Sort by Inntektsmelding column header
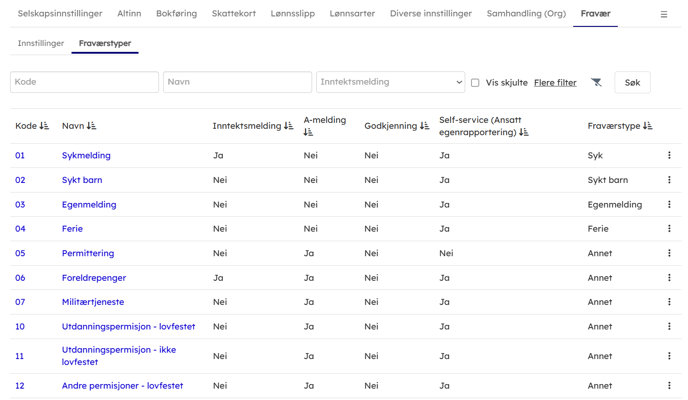This screenshot has width=688, height=400. [x=288, y=127]
